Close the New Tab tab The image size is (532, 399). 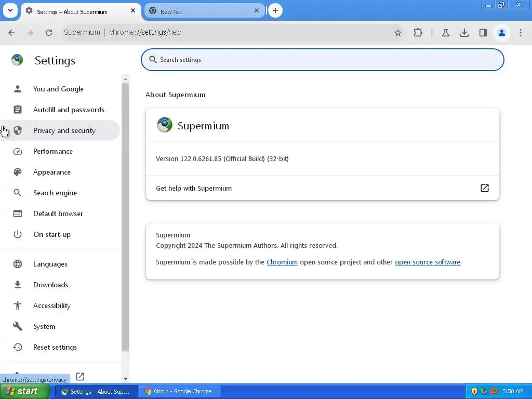coord(257,10)
